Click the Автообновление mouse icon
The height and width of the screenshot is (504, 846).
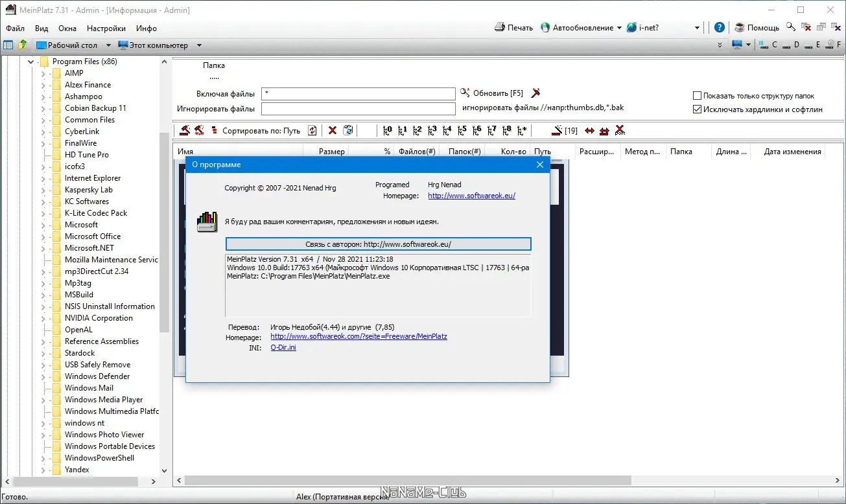pyautogui.click(x=545, y=28)
